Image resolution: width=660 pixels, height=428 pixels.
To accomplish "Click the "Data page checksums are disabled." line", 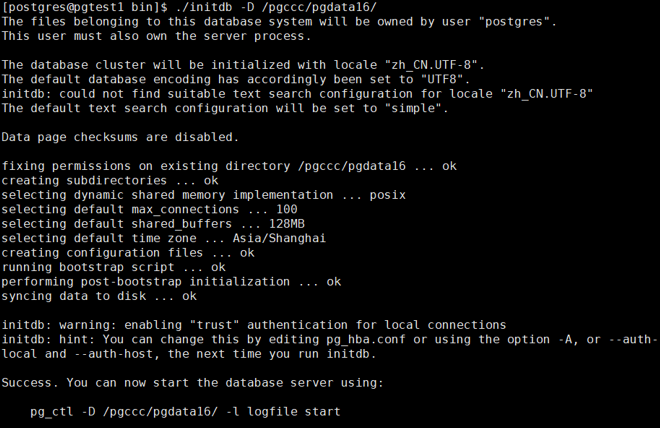I will [x=120, y=136].
